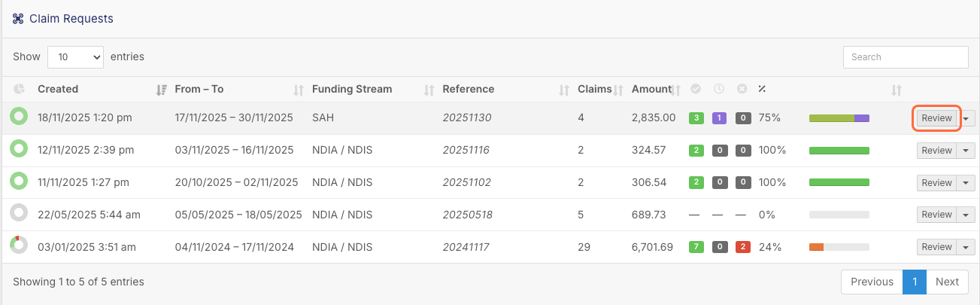The height and width of the screenshot is (305, 980).
Task: Click pending clock column header icon
Action: [719, 89]
